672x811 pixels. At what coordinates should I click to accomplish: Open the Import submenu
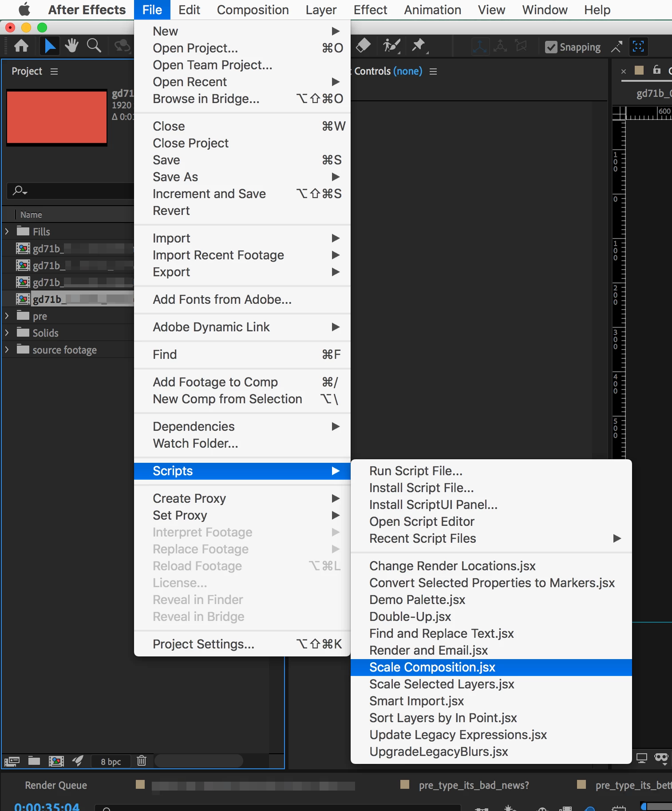[x=242, y=238]
